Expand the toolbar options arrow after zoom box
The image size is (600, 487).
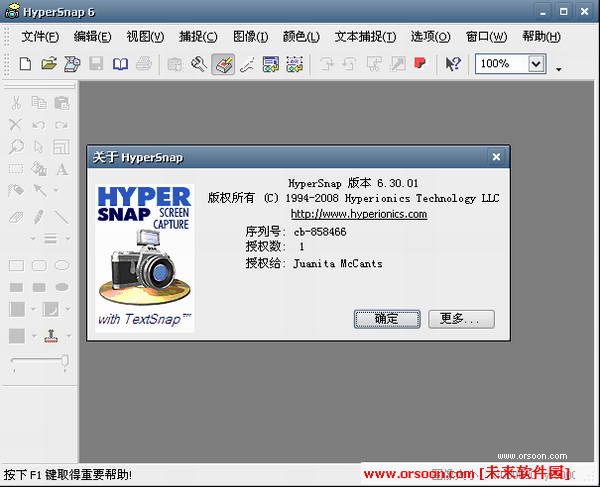point(559,69)
